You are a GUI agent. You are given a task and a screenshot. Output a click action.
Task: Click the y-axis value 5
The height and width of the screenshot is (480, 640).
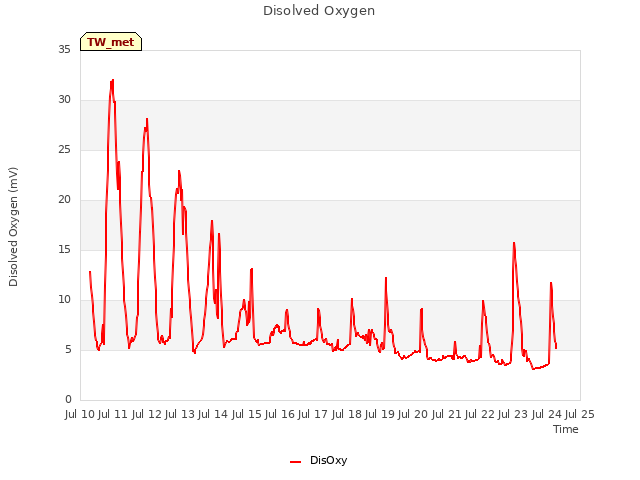tap(68, 350)
